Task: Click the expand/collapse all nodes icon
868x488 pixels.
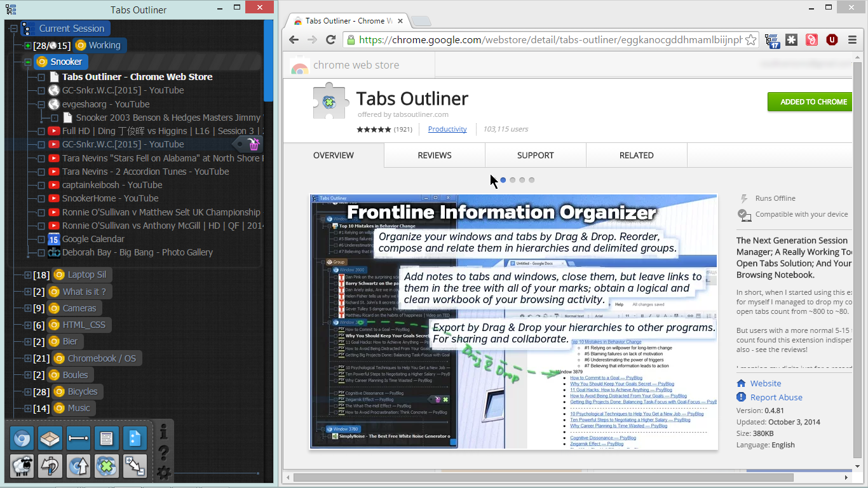Action: click(135, 466)
